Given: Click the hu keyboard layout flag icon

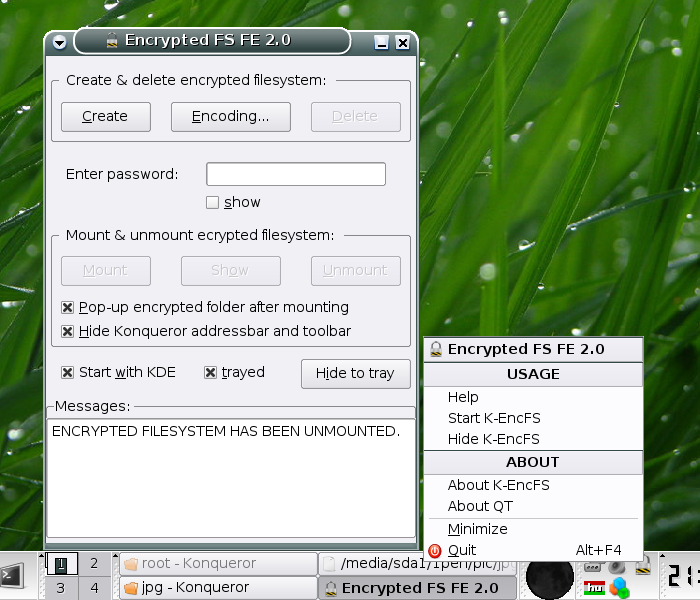Looking at the screenshot, I should [594, 588].
